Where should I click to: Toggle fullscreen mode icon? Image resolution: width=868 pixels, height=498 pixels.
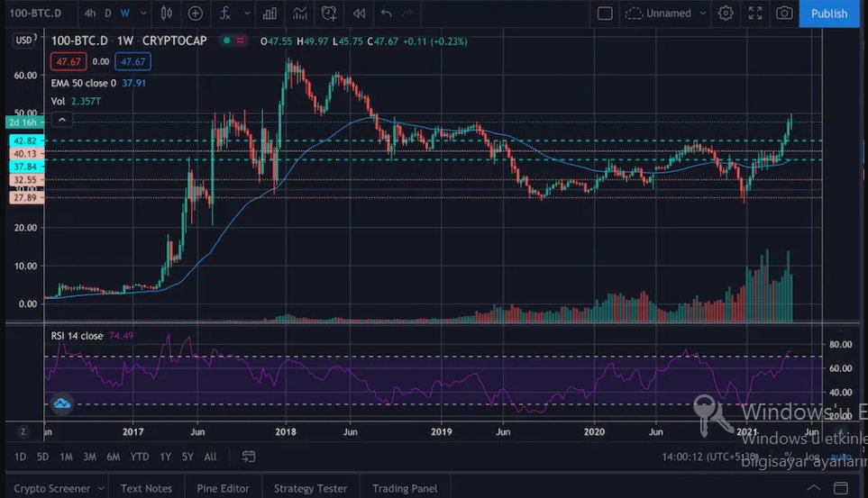pos(755,14)
